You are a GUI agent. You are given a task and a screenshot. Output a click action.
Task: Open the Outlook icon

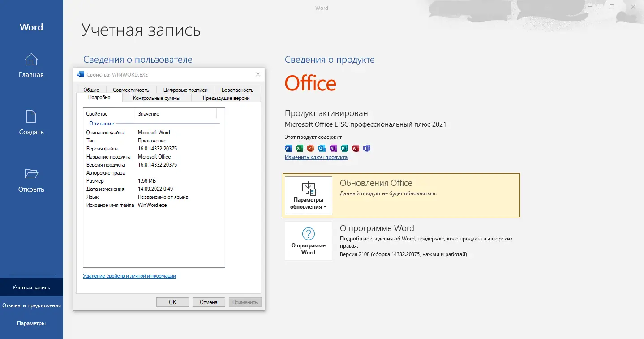point(321,148)
